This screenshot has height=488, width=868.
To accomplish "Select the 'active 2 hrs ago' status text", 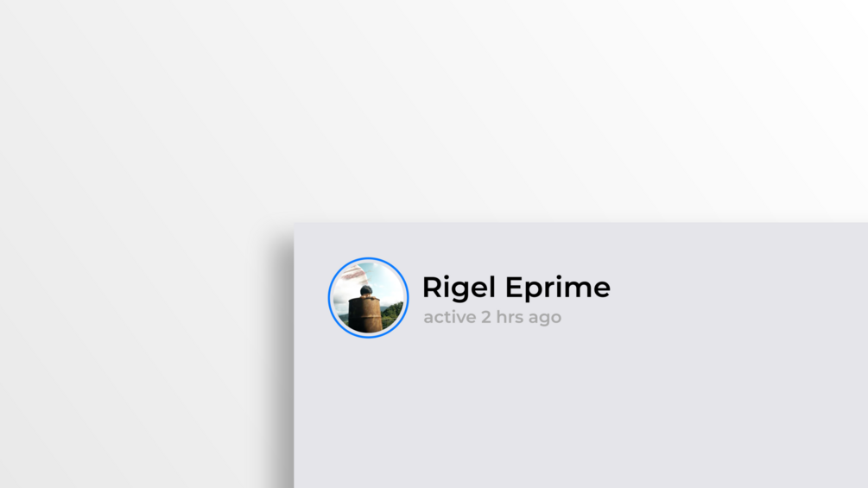I will click(492, 317).
